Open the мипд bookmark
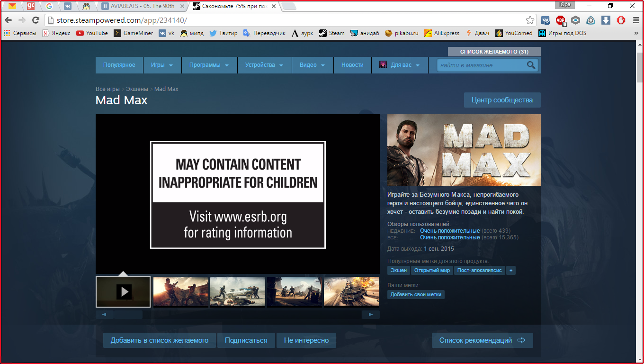 coord(192,33)
